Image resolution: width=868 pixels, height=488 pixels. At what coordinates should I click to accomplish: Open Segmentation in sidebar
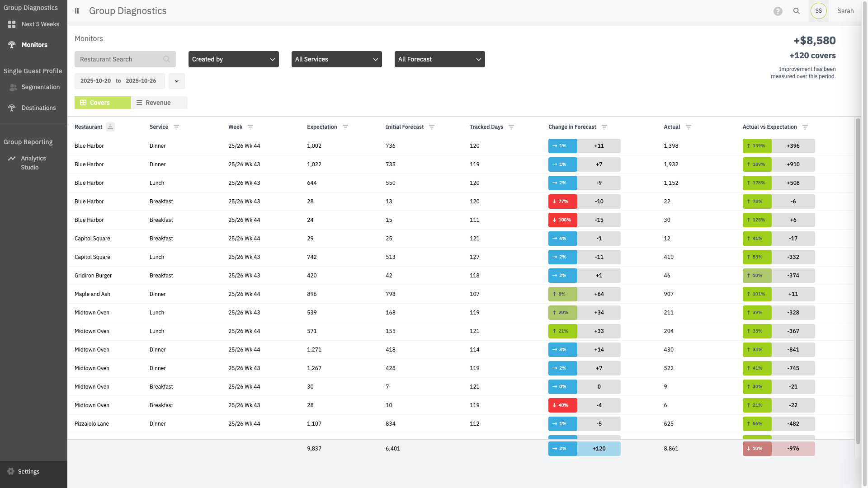click(40, 87)
